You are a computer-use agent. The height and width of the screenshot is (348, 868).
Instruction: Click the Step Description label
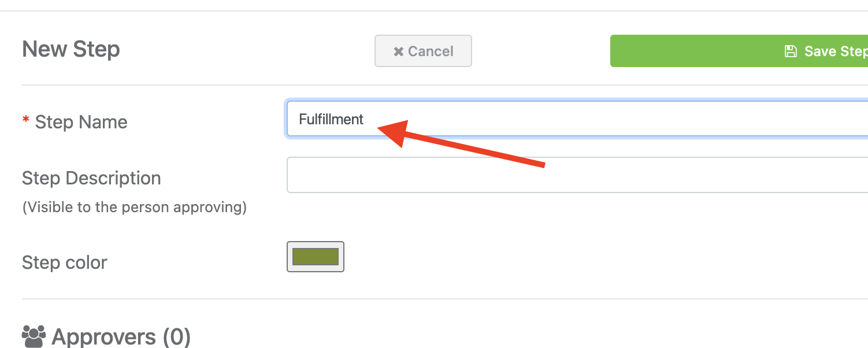click(91, 178)
